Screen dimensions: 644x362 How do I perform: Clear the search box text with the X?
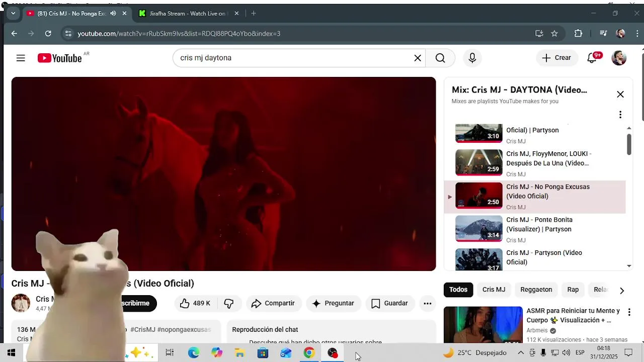click(418, 58)
